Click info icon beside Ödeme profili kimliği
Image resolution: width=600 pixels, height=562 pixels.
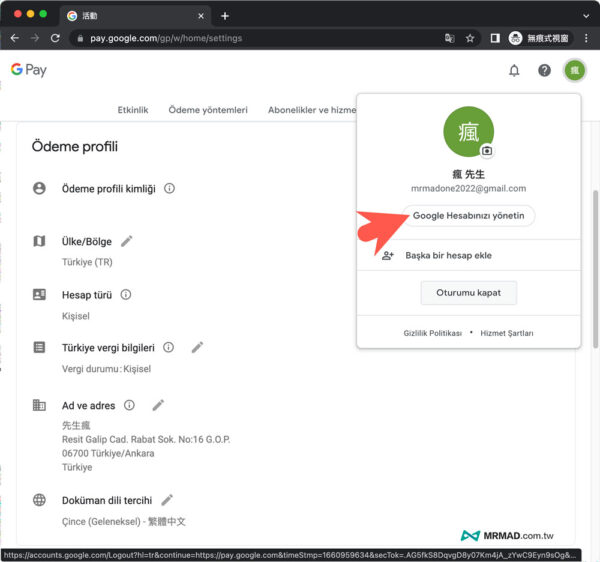(x=169, y=188)
